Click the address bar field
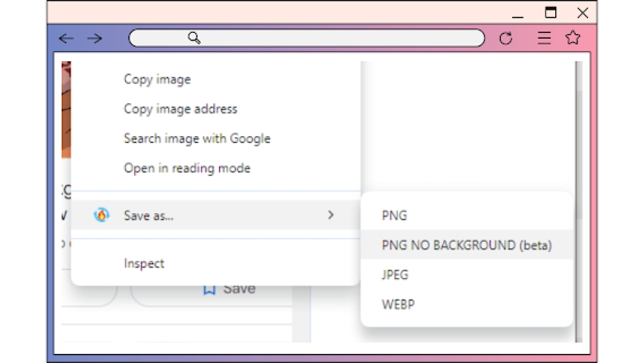 pos(307,38)
